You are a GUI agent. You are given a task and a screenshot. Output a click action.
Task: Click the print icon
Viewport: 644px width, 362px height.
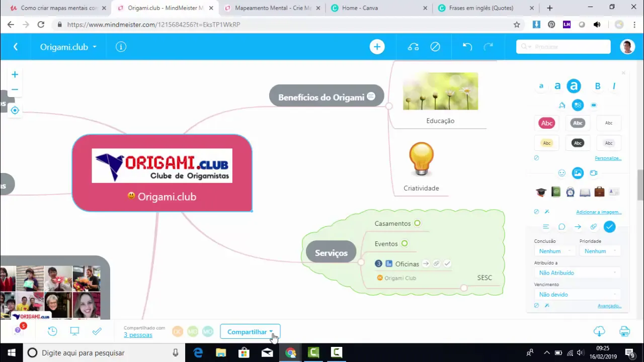click(624, 331)
